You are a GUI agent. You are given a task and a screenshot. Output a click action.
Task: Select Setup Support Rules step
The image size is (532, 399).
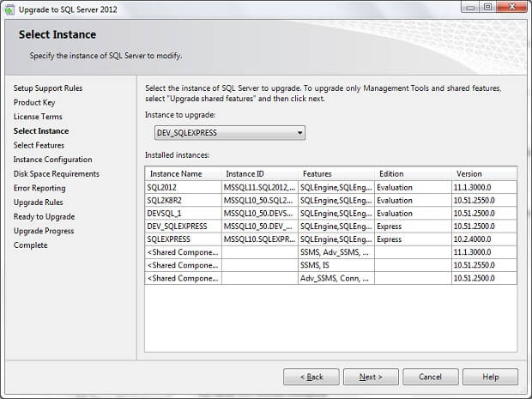coord(48,88)
